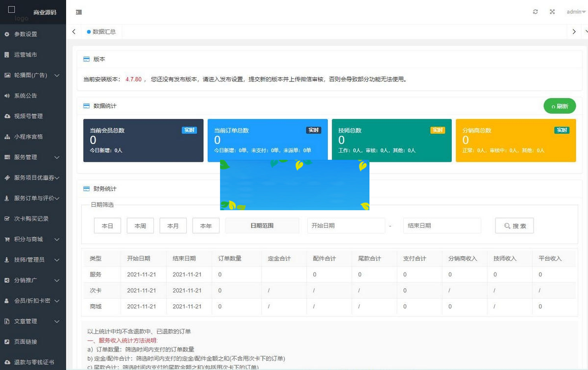The image size is (588, 370).
Task: Click the sidebar collapse hamburger icon
Action: [79, 12]
